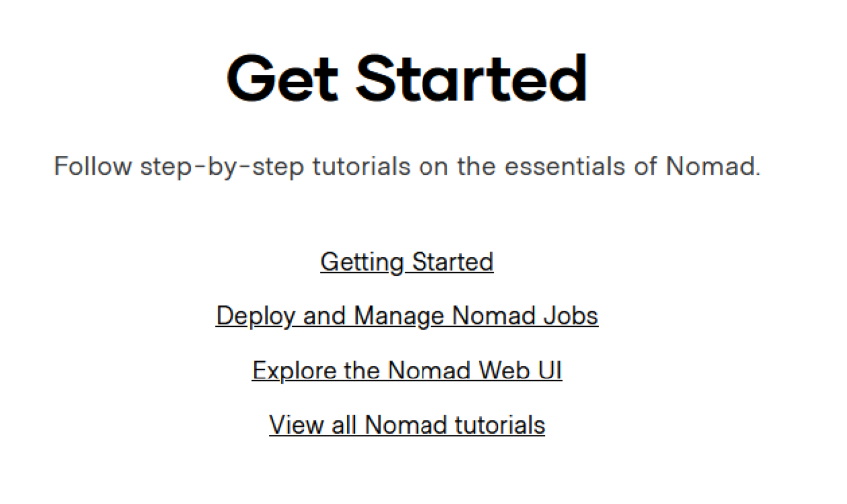Viewport: 847px width, 504px height.
Task: Launch the first tutorial link, Getting Started
Action: coord(407,262)
